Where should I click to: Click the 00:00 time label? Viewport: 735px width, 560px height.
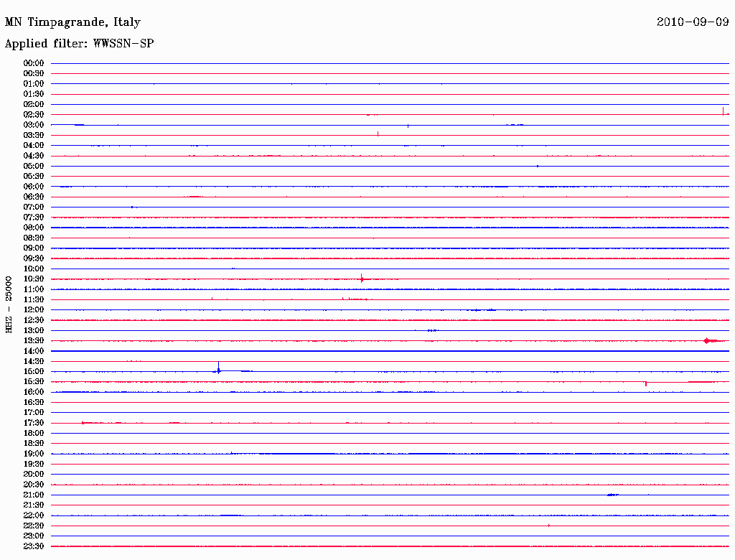click(x=34, y=63)
